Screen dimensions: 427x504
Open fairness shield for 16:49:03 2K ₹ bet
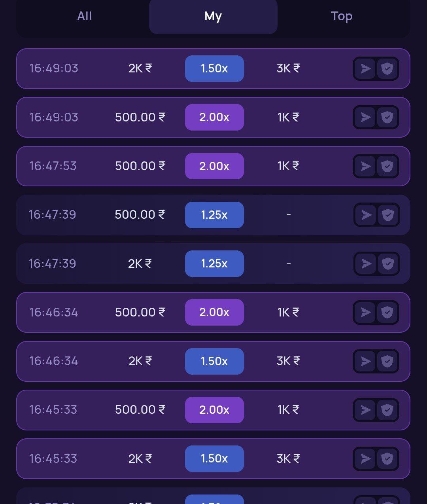[x=387, y=68]
